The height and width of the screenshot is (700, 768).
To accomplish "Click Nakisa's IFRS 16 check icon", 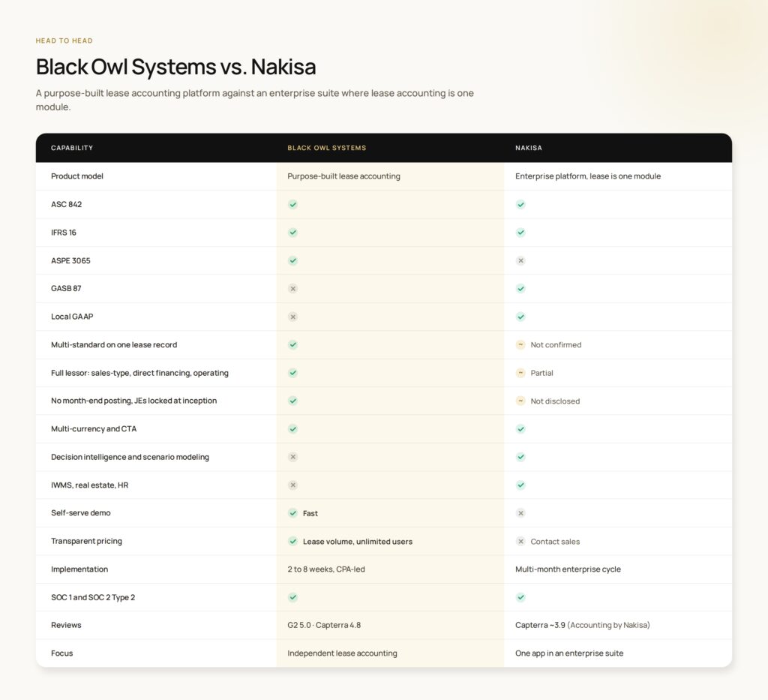I will (520, 233).
